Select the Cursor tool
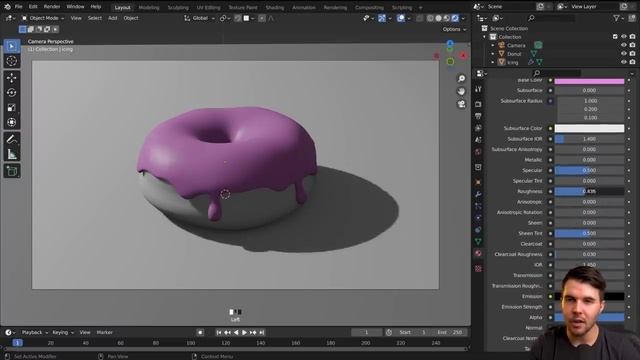 (12, 61)
